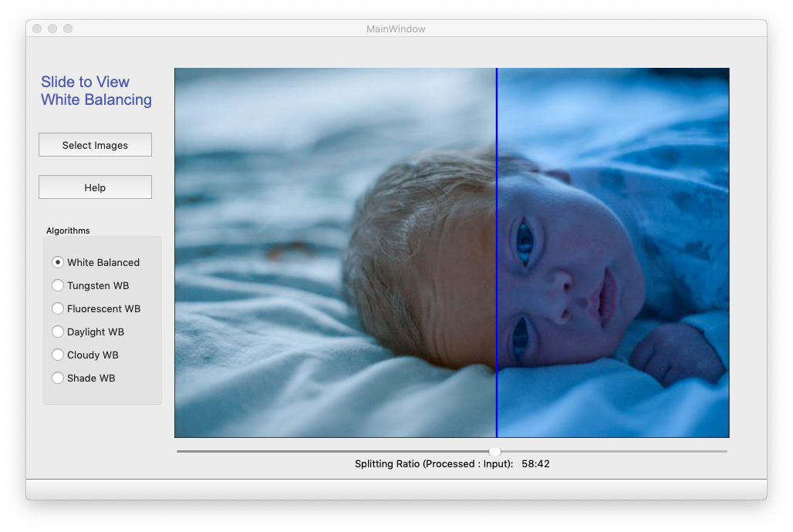Close the window with red button
793x532 pixels.
tap(37, 29)
